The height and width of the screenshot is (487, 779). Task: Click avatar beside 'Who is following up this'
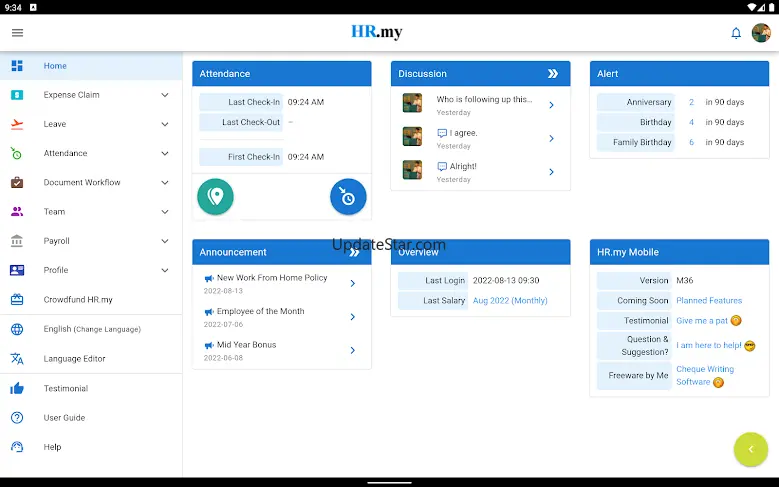[x=412, y=103]
